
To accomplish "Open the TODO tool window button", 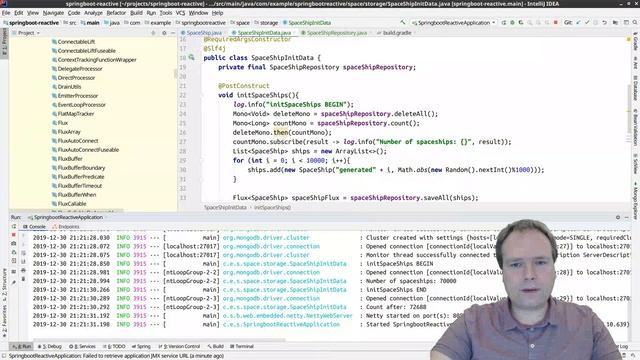I will pos(114,347).
